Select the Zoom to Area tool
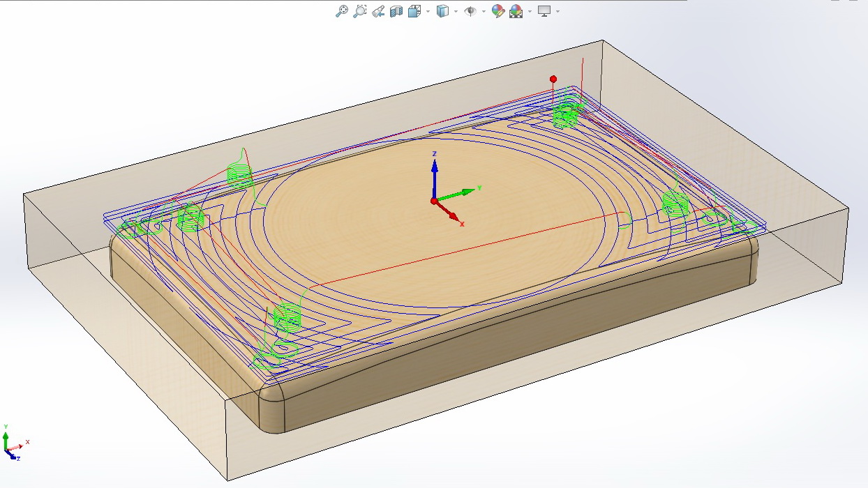Viewport: 868px width, 488px height. click(x=360, y=11)
